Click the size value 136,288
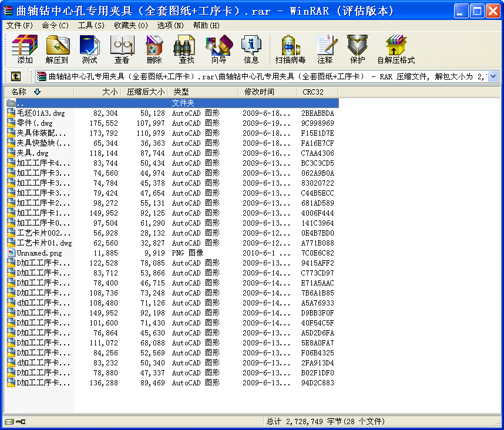This screenshot has height=430, width=504. [103, 383]
